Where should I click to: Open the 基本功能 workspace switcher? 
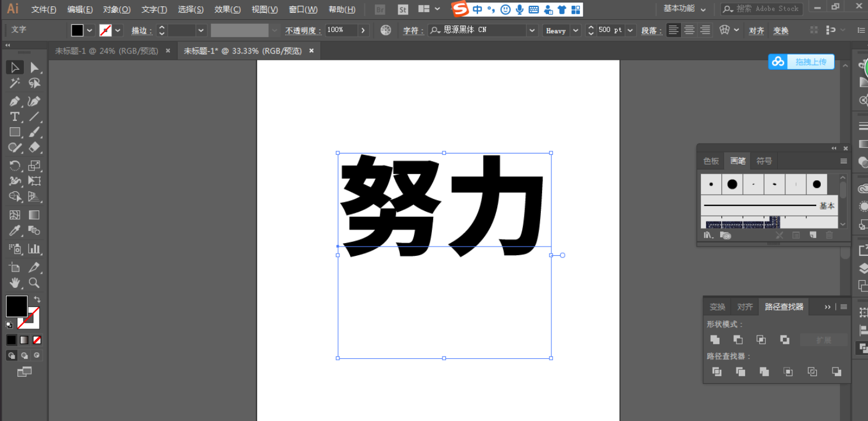point(685,9)
